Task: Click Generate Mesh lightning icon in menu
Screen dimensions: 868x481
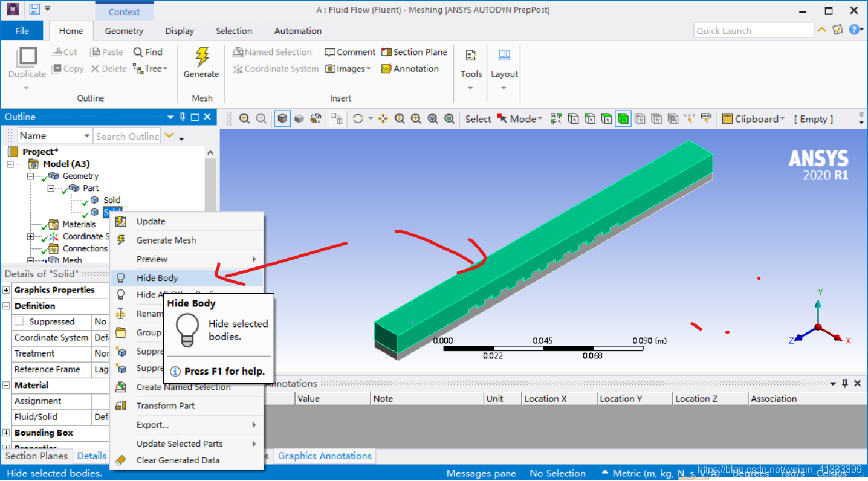Action: pos(121,240)
